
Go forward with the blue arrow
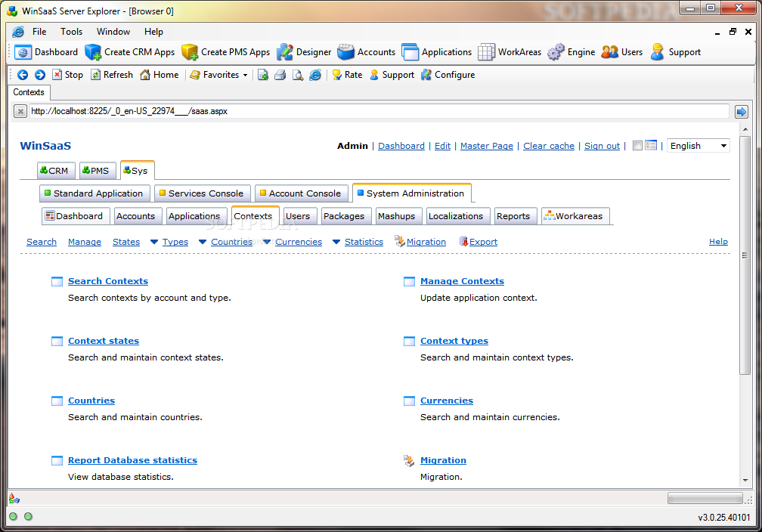click(x=40, y=75)
